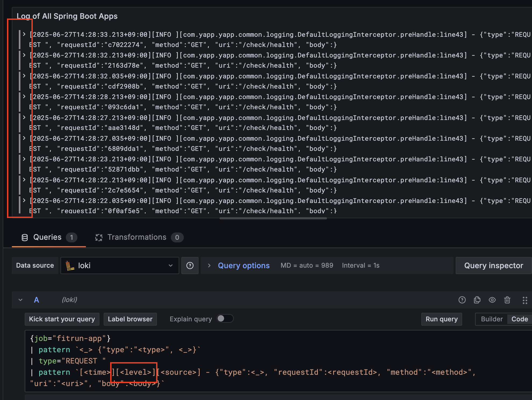
Task: Click the loki data source logo
Action: [x=70, y=266]
